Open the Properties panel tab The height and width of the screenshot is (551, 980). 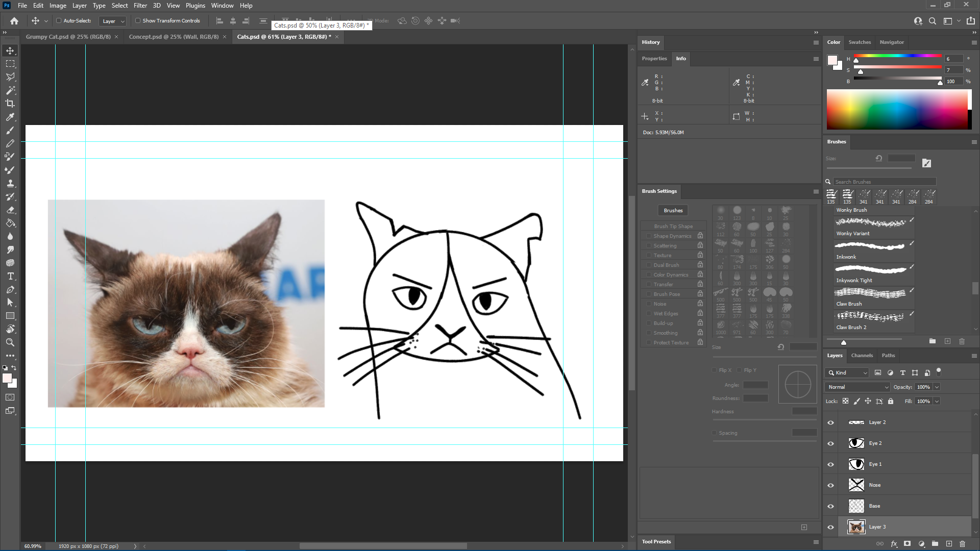click(654, 59)
